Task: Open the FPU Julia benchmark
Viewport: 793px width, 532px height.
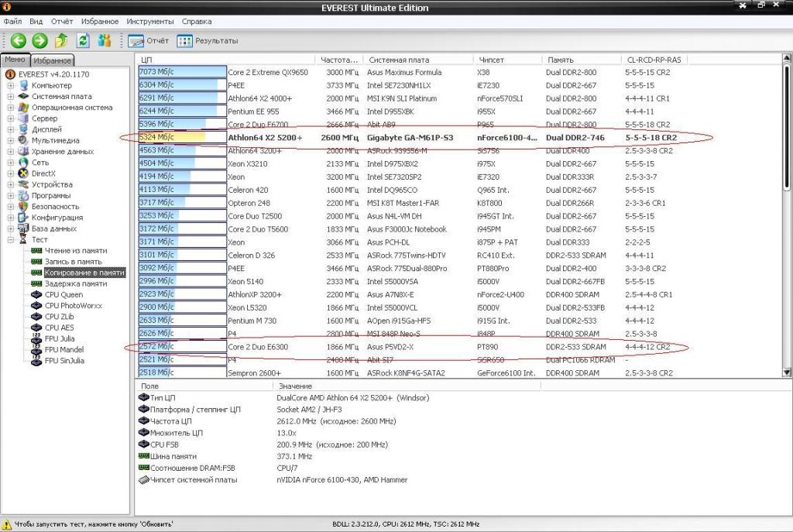Action: coord(60,339)
